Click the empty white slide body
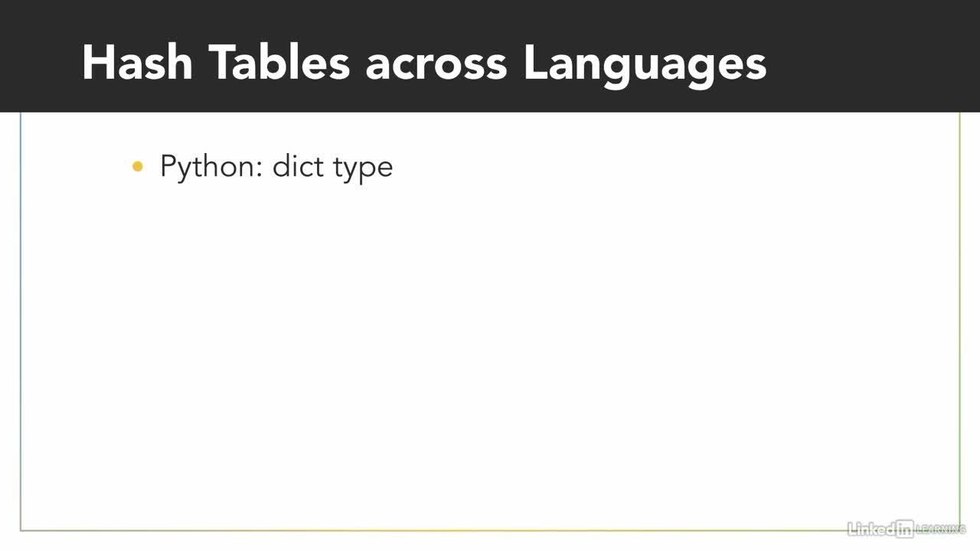 pyautogui.click(x=490, y=344)
